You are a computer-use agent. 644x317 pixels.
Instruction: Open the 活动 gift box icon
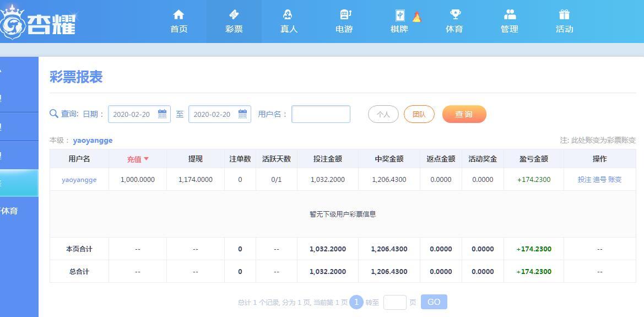pos(564,15)
